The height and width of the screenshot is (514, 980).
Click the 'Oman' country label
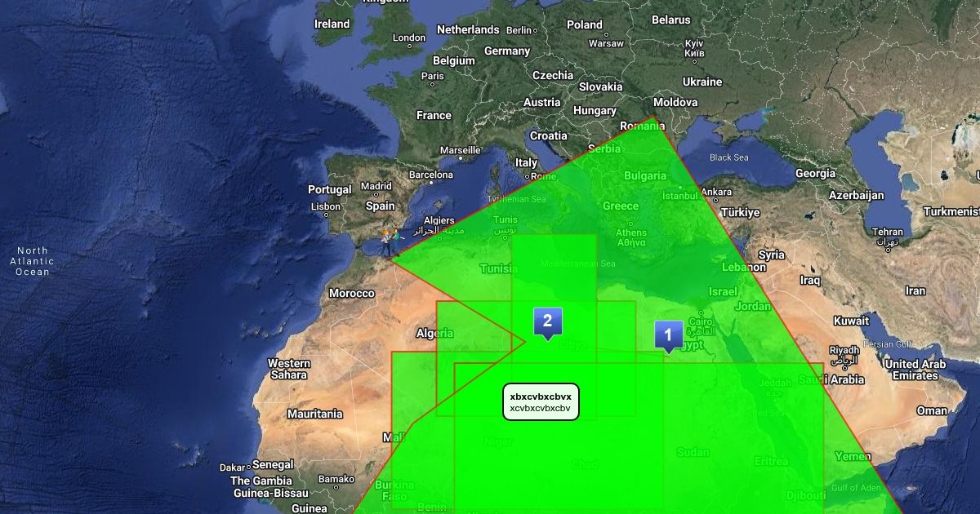932,410
